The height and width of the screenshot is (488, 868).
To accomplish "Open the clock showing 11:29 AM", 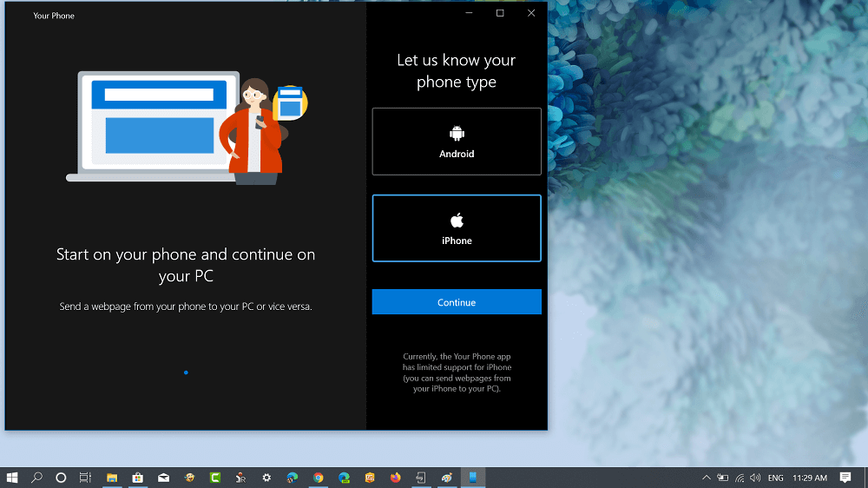I will (x=810, y=478).
